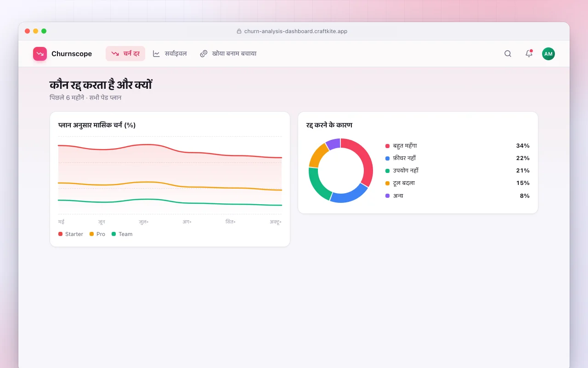
Task: Click the green Team line in chart
Action: (170, 201)
